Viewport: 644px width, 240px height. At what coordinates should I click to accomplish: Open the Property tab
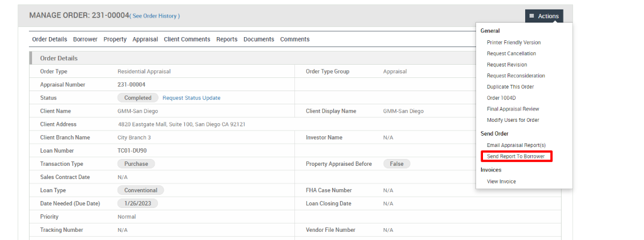pyautogui.click(x=115, y=40)
